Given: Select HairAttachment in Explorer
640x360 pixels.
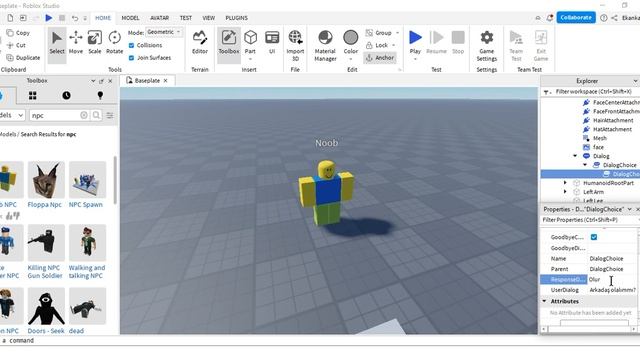Looking at the screenshot, I should (613, 120).
